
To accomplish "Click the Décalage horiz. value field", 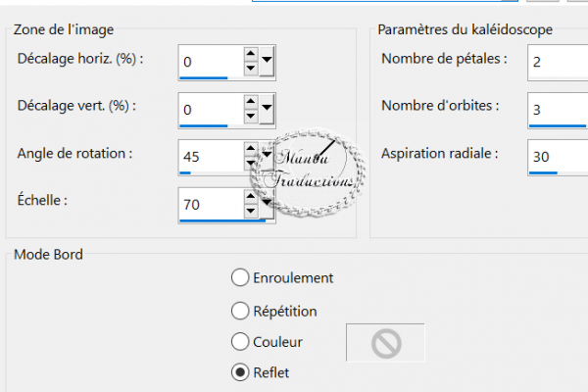I will point(212,62).
